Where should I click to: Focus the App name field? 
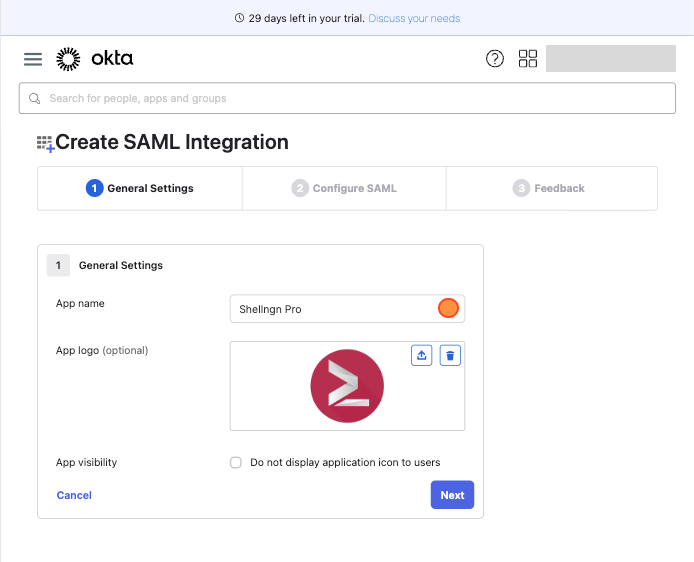coord(347,309)
